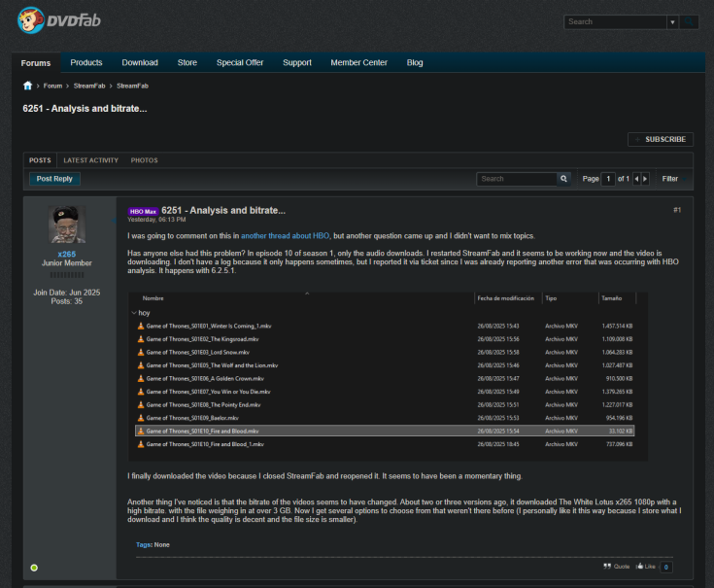Click the green online status indicator
Image resolution: width=714 pixels, height=588 pixels.
pos(34,567)
